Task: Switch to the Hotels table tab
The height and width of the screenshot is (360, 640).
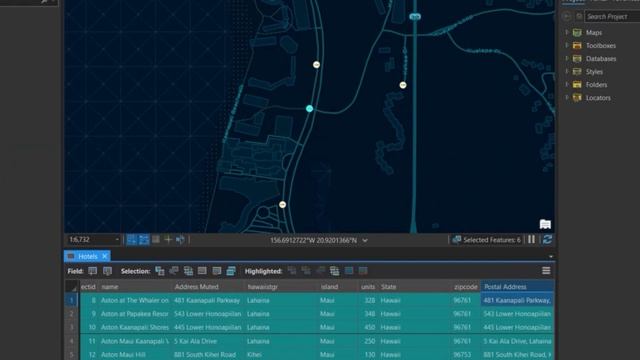Action: coord(87,256)
